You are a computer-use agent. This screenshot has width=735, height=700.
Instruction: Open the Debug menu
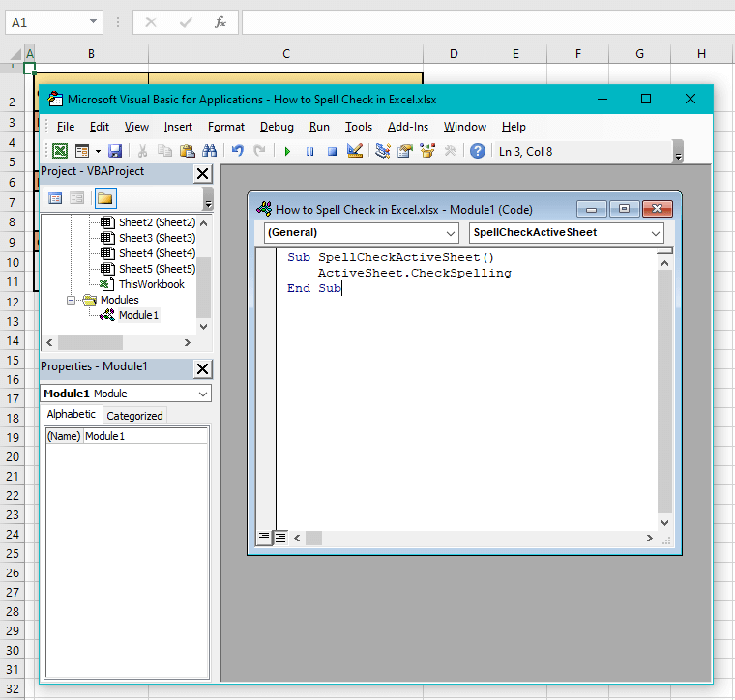point(277,127)
